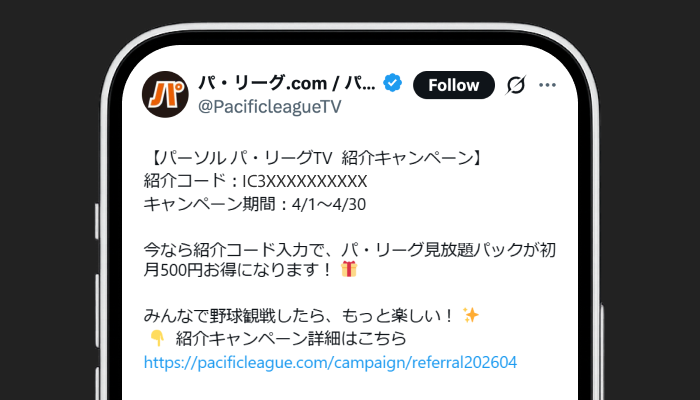Open the Grok slashed-circle icon
Viewport: 700px width, 400px height.
[515, 85]
